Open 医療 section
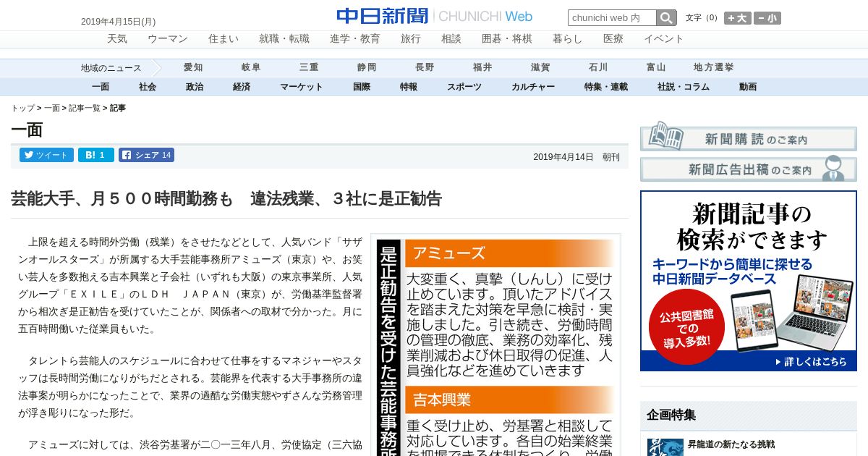The width and height of the screenshot is (868, 456). pos(613,39)
